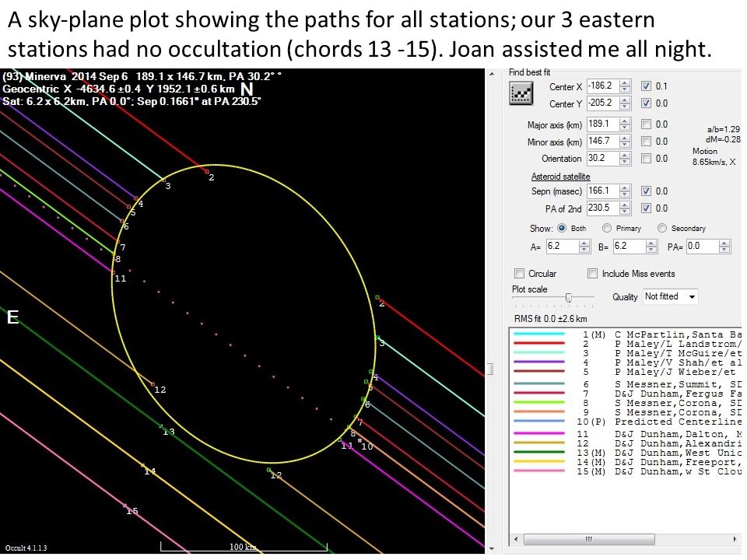Click the Center X value field
The width and height of the screenshot is (747, 560).
tap(602, 86)
